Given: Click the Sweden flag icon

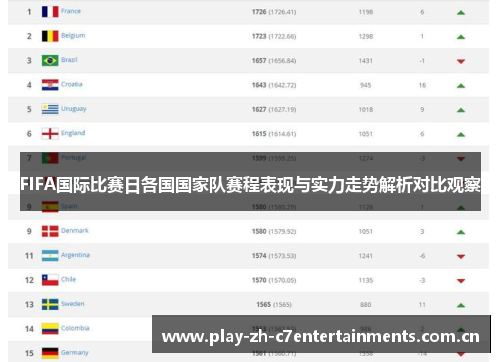Looking at the screenshot, I should (50, 304).
